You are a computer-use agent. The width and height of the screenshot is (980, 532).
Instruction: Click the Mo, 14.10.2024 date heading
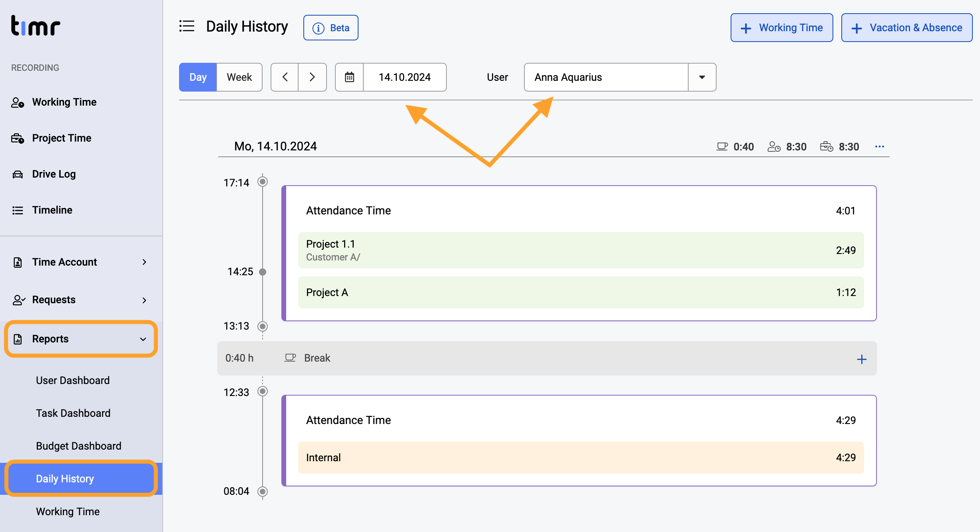click(x=275, y=146)
